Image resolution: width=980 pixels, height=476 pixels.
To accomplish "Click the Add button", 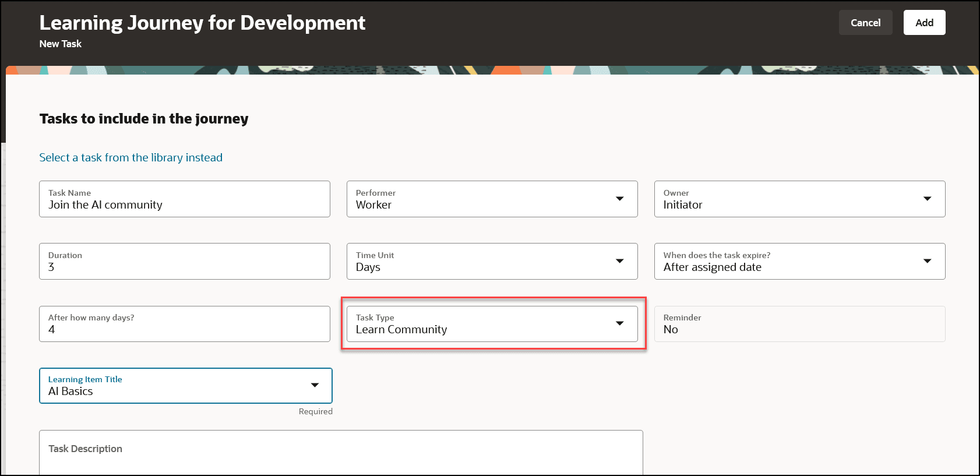I will (924, 23).
